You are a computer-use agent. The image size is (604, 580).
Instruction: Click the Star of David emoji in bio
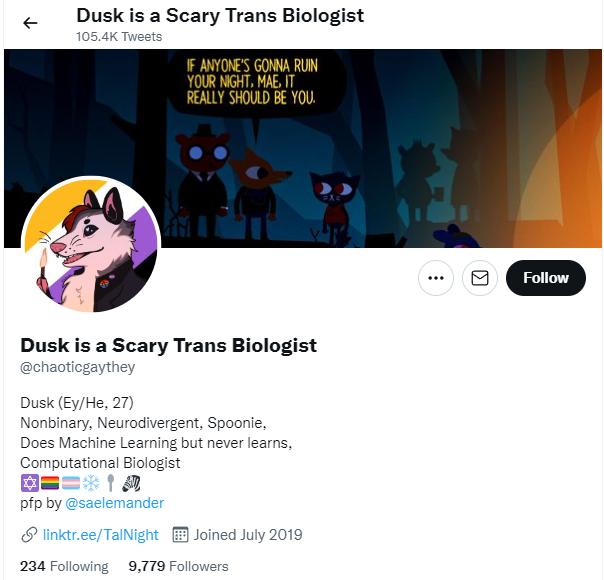click(30, 483)
